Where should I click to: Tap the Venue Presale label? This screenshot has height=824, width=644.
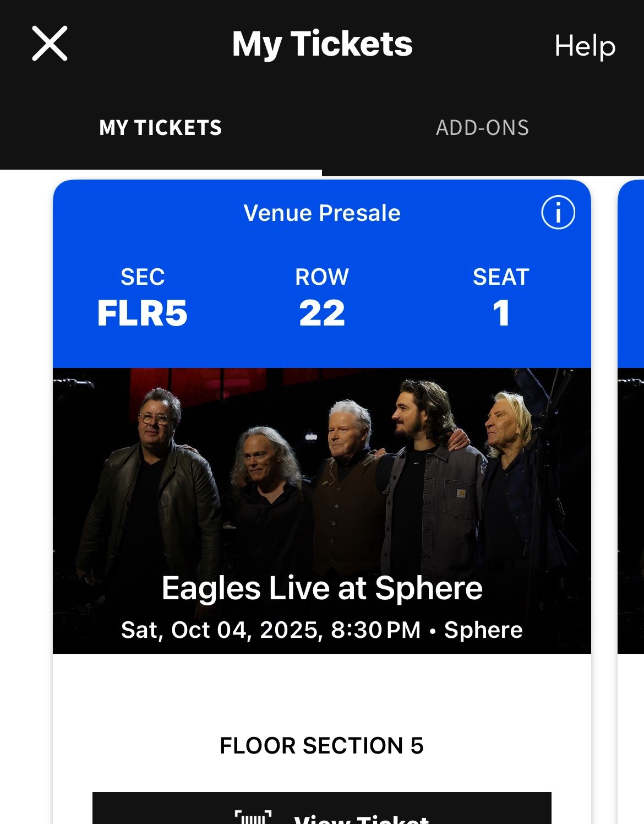322,213
